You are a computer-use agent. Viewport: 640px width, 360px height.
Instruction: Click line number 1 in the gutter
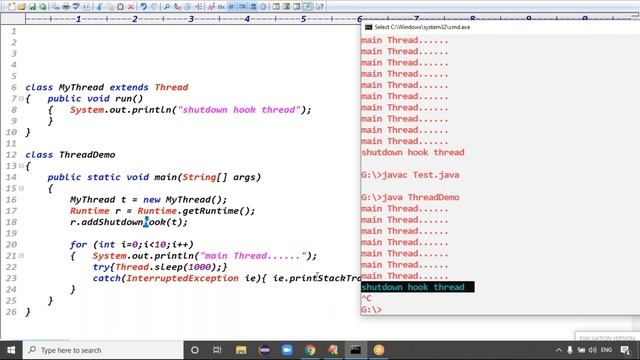[14, 31]
